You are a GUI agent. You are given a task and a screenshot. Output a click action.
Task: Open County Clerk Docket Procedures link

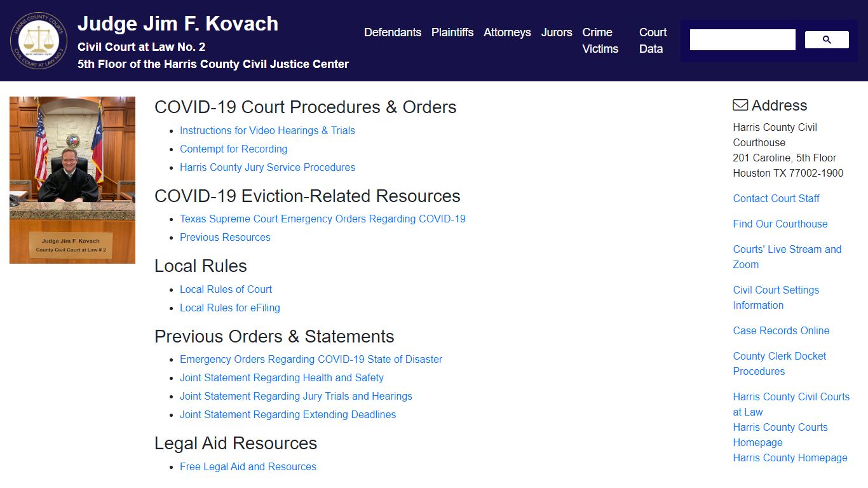coord(780,363)
